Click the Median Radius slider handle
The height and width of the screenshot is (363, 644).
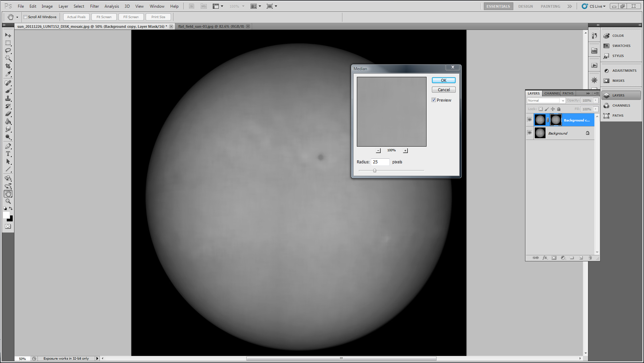(x=375, y=171)
